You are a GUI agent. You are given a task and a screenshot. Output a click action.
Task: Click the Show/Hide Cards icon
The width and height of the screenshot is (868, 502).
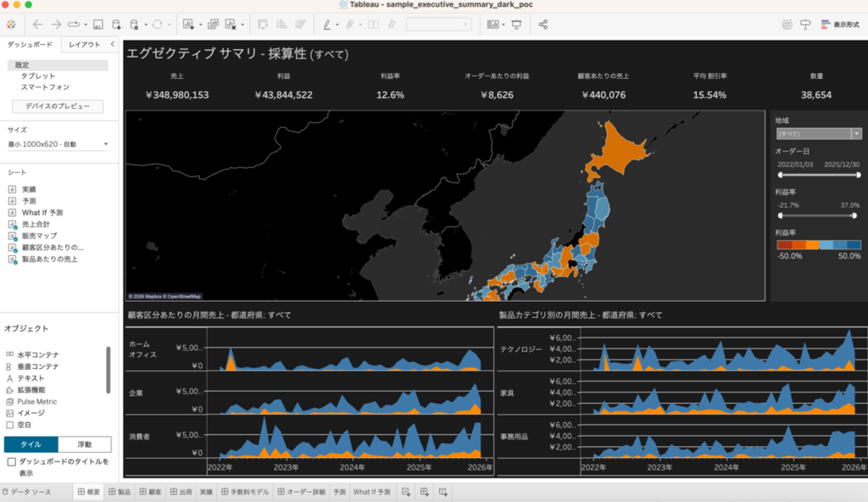[x=492, y=25]
